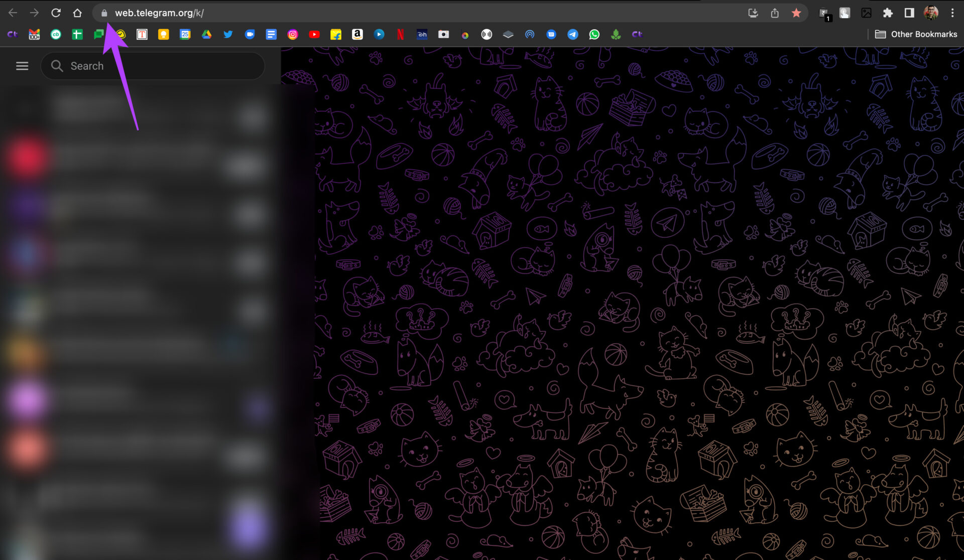Reload the Telegram web page
This screenshot has height=560, width=964.
(x=56, y=13)
